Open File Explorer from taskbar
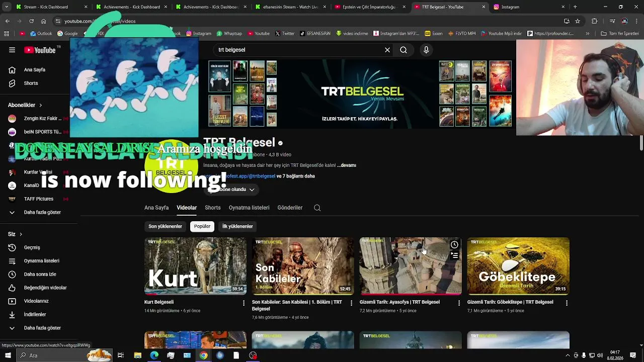This screenshot has width=644, height=362. tap(137, 355)
